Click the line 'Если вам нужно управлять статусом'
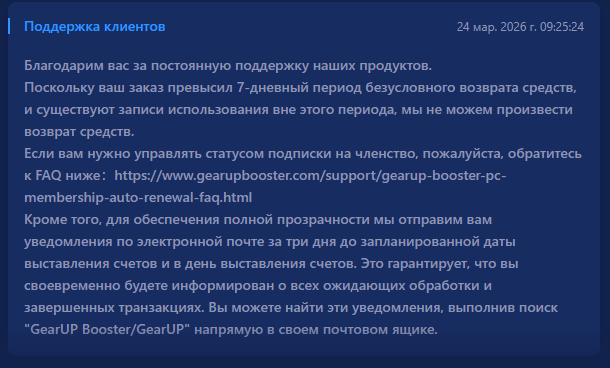610x368 pixels. [303, 154]
